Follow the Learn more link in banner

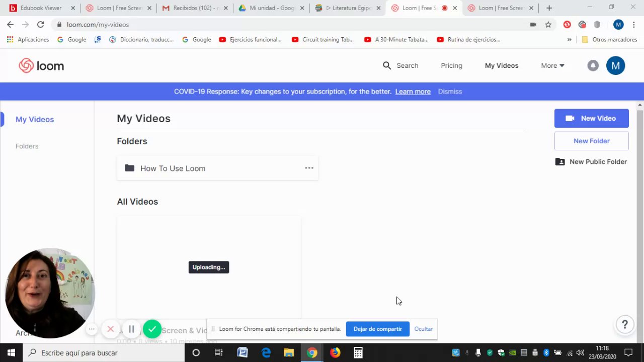click(413, 92)
